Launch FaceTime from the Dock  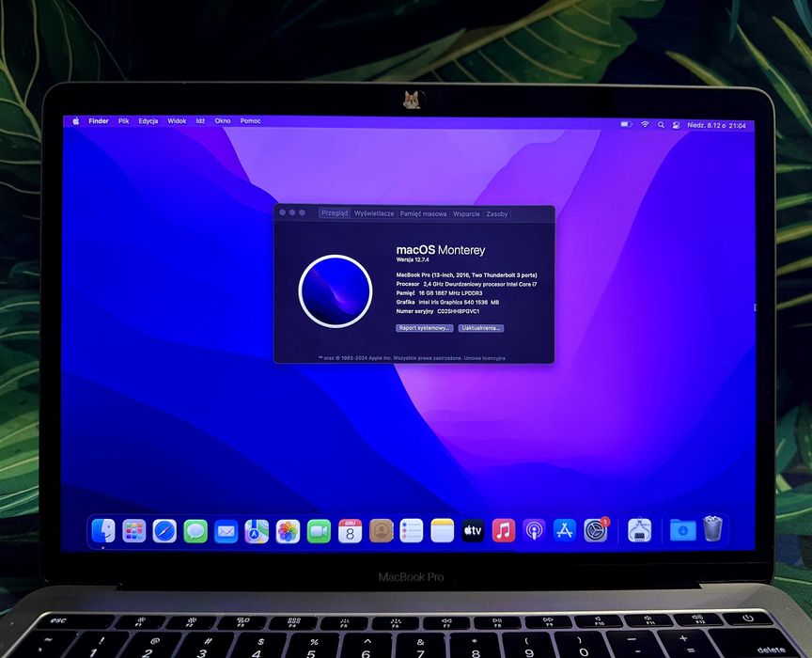[319, 530]
